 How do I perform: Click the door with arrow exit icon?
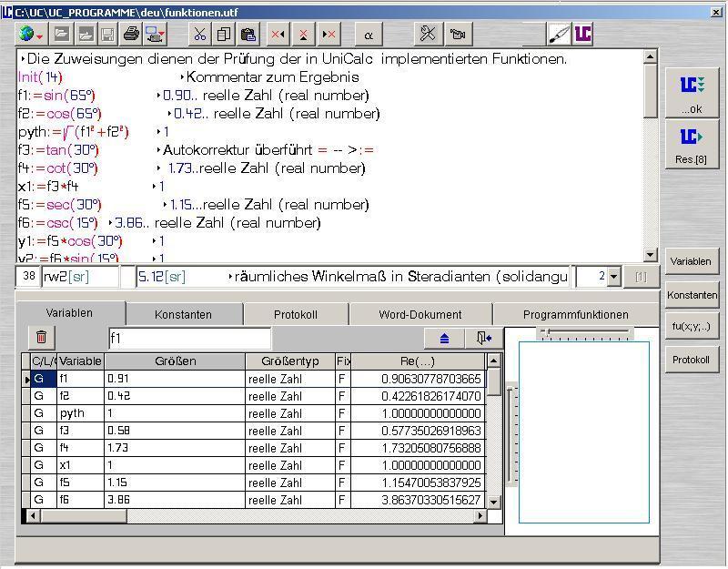(484, 338)
